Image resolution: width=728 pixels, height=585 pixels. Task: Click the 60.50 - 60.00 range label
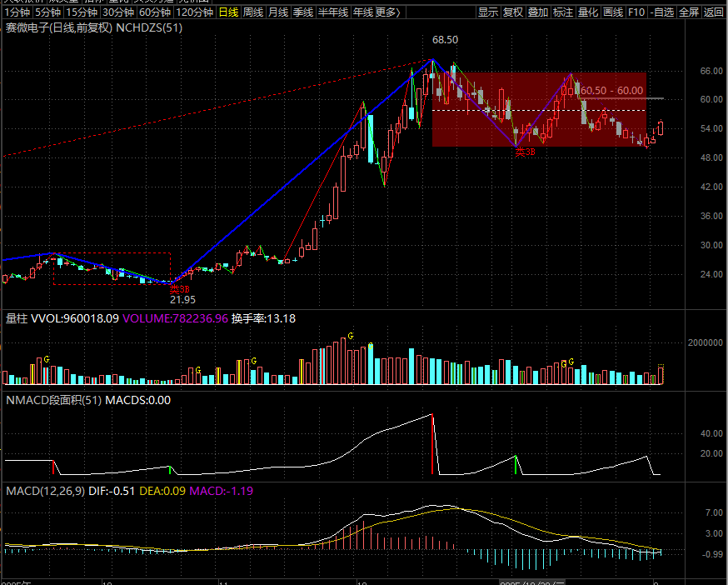click(x=612, y=91)
